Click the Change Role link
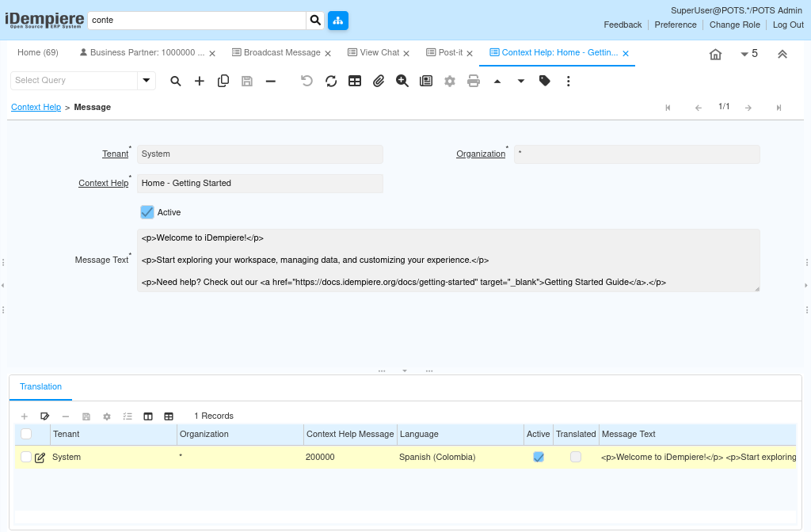 734,25
